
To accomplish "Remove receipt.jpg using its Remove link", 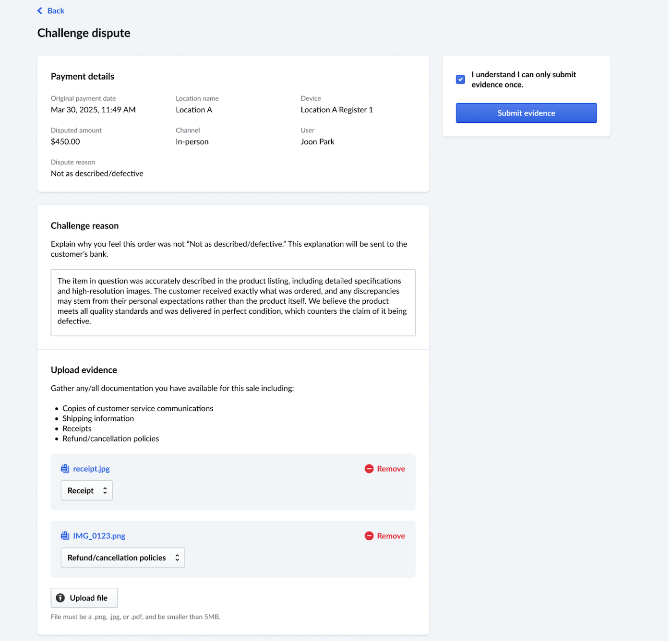I will click(x=391, y=468).
